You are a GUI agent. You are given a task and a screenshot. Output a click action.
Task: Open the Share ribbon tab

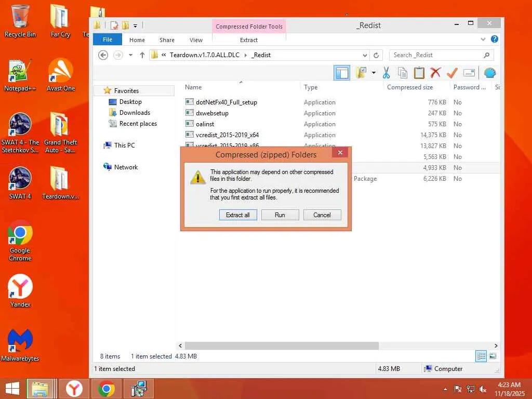tap(167, 39)
